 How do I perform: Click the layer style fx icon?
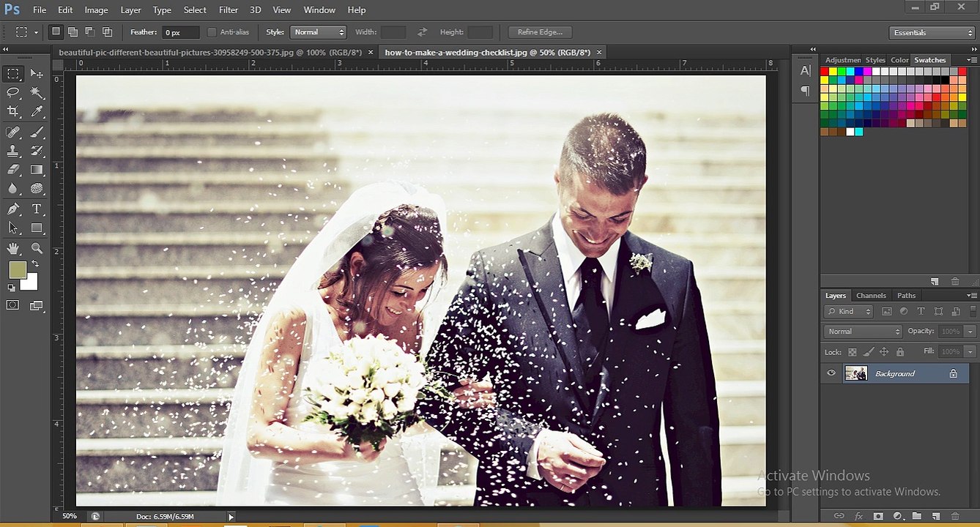click(858, 516)
